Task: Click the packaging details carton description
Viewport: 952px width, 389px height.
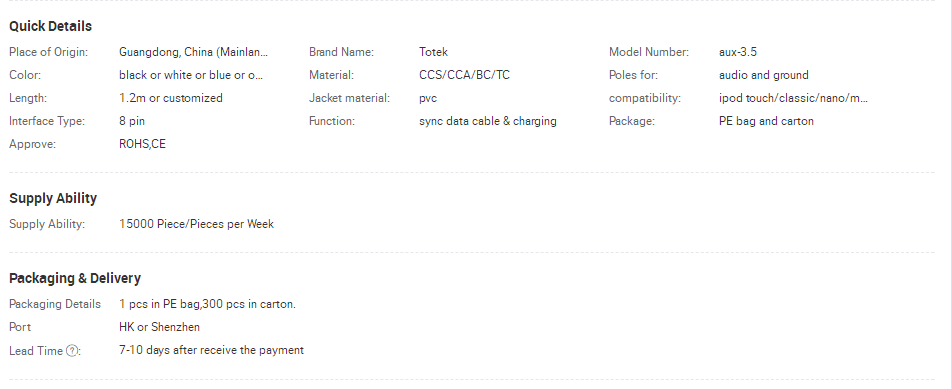Action: 207,304
